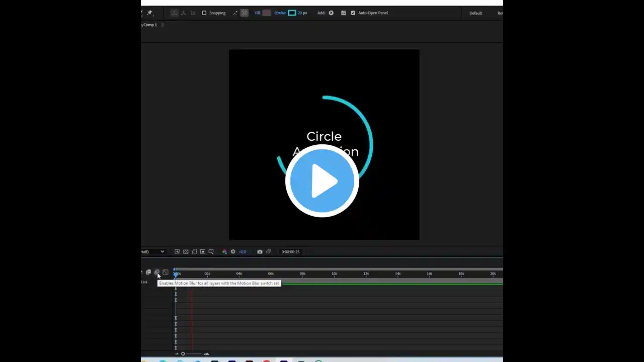Enable Motion Blur for all layers

pyautogui.click(x=157, y=273)
